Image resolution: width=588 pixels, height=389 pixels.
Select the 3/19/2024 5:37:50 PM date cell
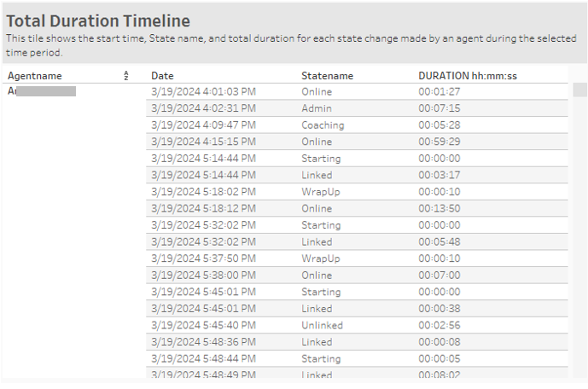click(203, 258)
